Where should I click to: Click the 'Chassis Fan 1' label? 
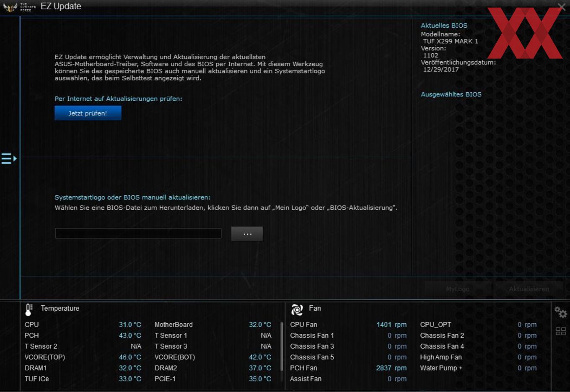point(312,335)
